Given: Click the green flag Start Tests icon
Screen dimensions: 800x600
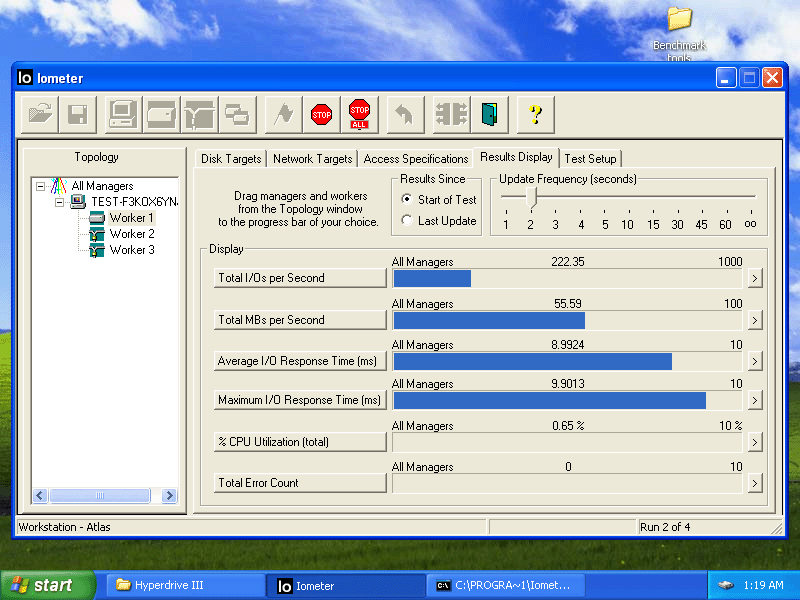Looking at the screenshot, I should tap(284, 114).
